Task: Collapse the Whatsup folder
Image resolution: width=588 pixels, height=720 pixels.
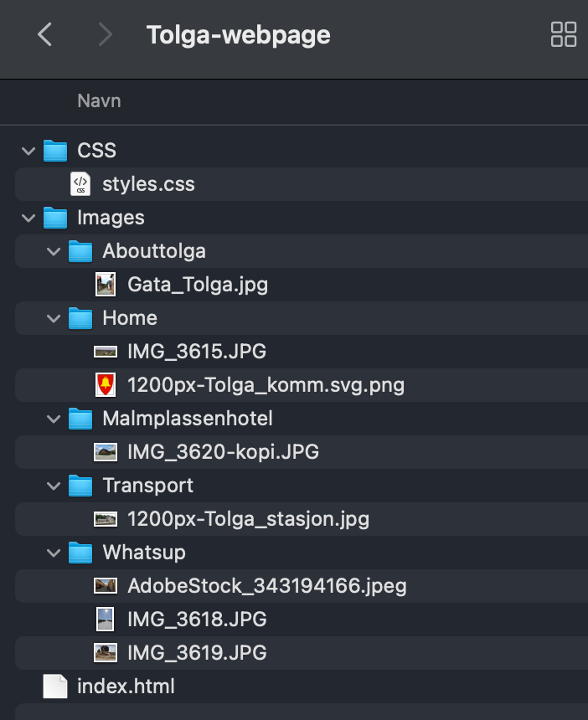Action: coord(54,553)
